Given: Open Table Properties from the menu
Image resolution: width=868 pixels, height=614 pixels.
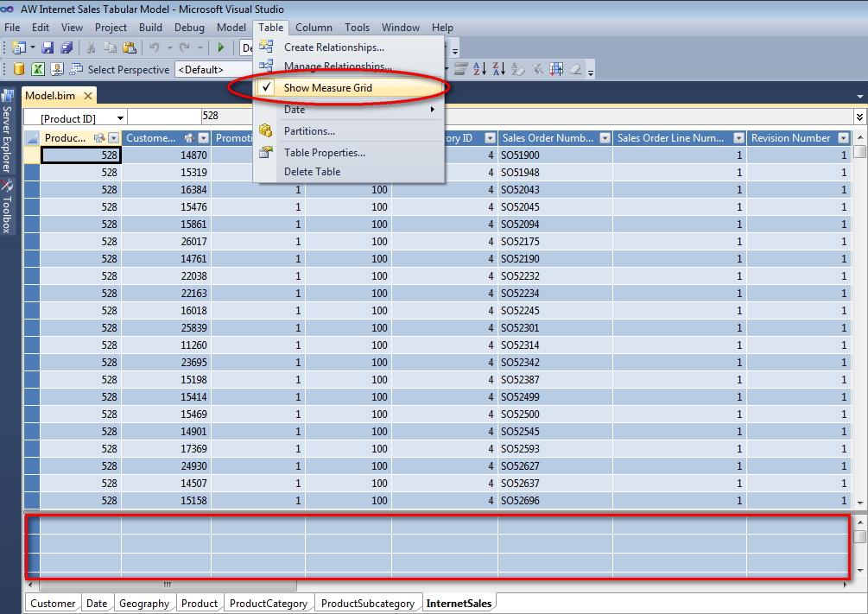Looking at the screenshot, I should (x=350, y=153).
